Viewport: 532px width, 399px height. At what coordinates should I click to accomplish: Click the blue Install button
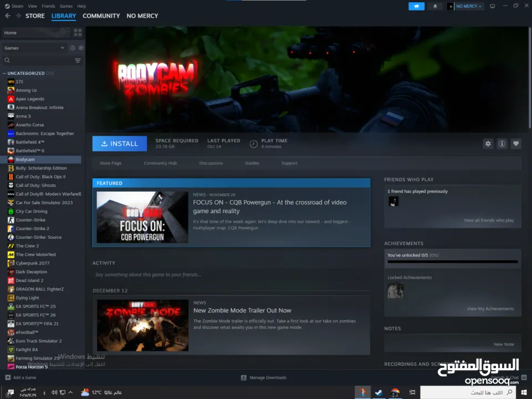point(120,144)
